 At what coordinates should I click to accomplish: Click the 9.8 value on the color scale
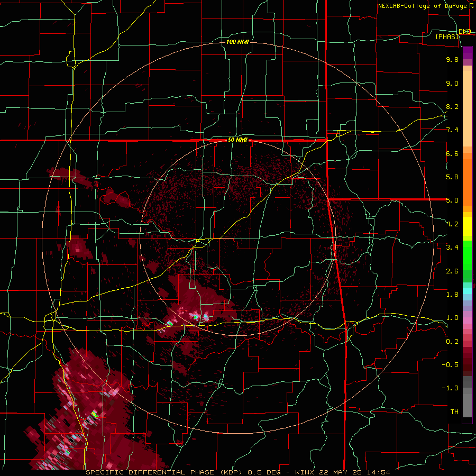tap(452, 59)
